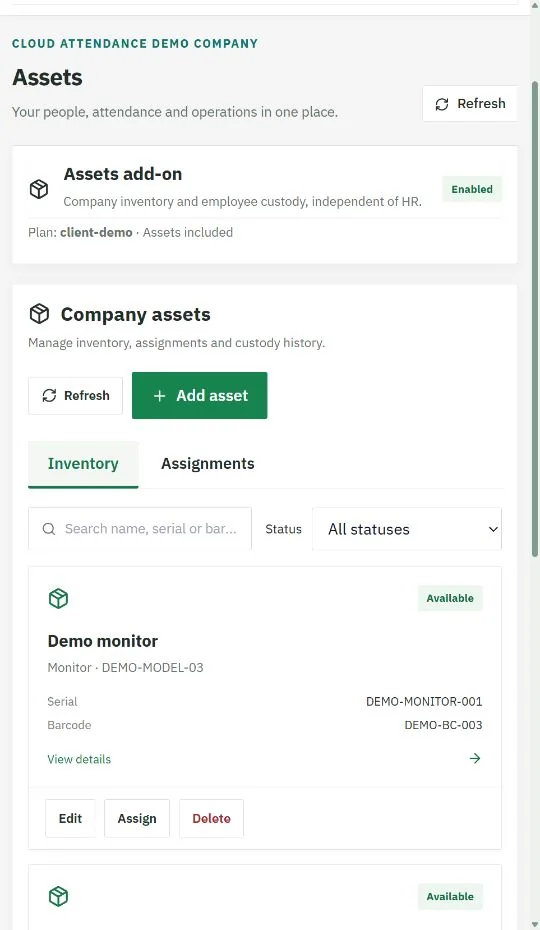The image size is (540, 930).
Task: Click the Enabled status badge
Action: coord(472,189)
